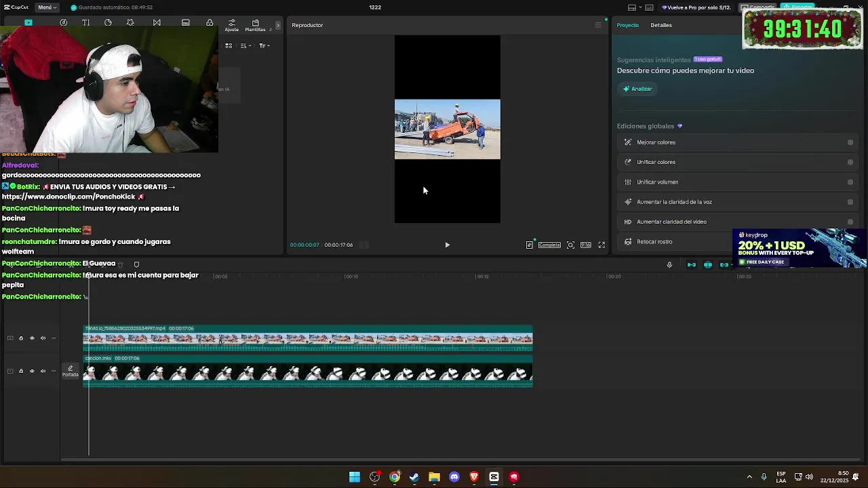The width and height of the screenshot is (868, 488).
Task: Click the microphone record icon above timeline
Action: pyautogui.click(x=669, y=264)
